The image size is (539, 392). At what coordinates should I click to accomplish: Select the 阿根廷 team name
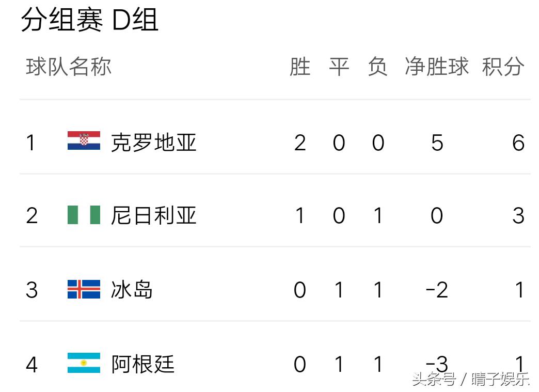click(142, 364)
